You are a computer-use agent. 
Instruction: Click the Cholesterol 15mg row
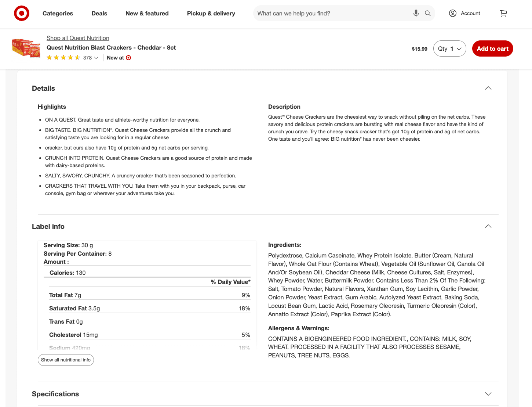pyautogui.click(x=150, y=335)
